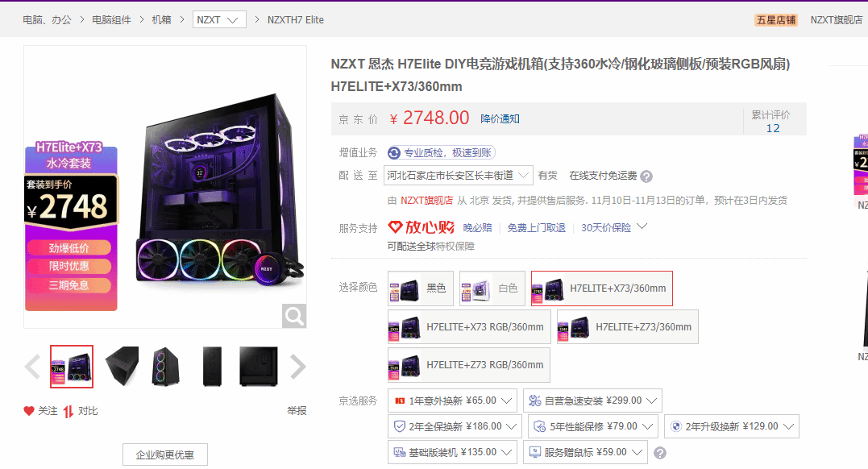868x469 pixels.
Task: Expand the 基础版装机 ¥135.00 dropdown
Action: pyautogui.click(x=506, y=452)
